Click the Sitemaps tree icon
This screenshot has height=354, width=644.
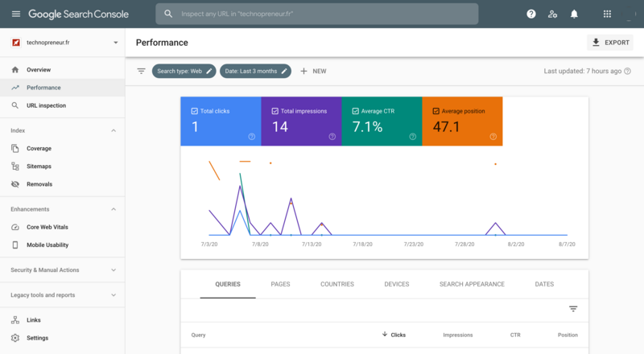tap(15, 167)
